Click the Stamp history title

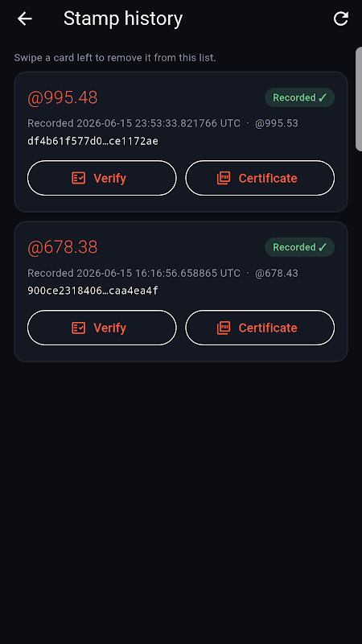[123, 19]
